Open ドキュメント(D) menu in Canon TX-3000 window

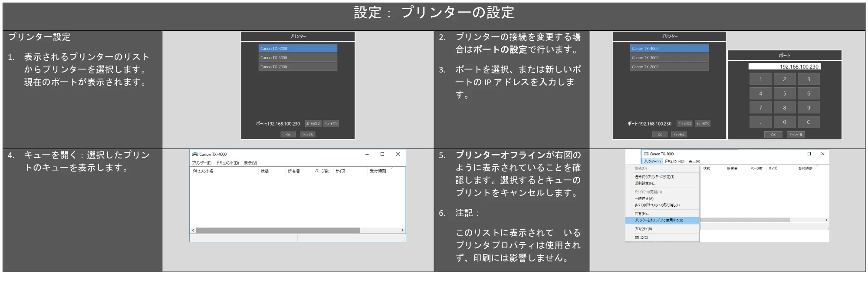point(674,161)
